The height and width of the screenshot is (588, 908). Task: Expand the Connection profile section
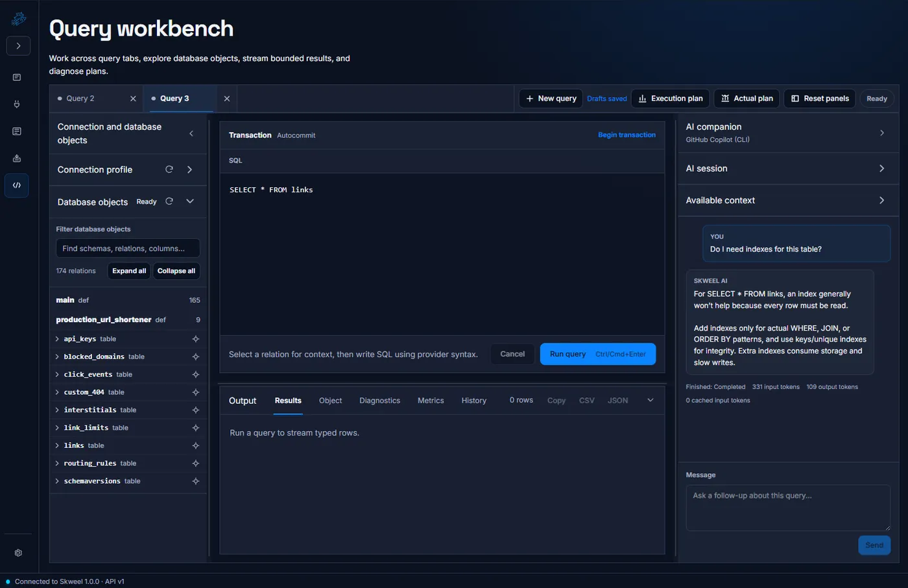(190, 169)
